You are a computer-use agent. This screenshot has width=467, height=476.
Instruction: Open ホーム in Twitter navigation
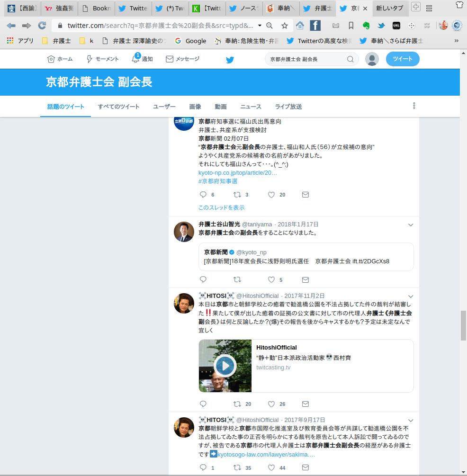click(60, 59)
